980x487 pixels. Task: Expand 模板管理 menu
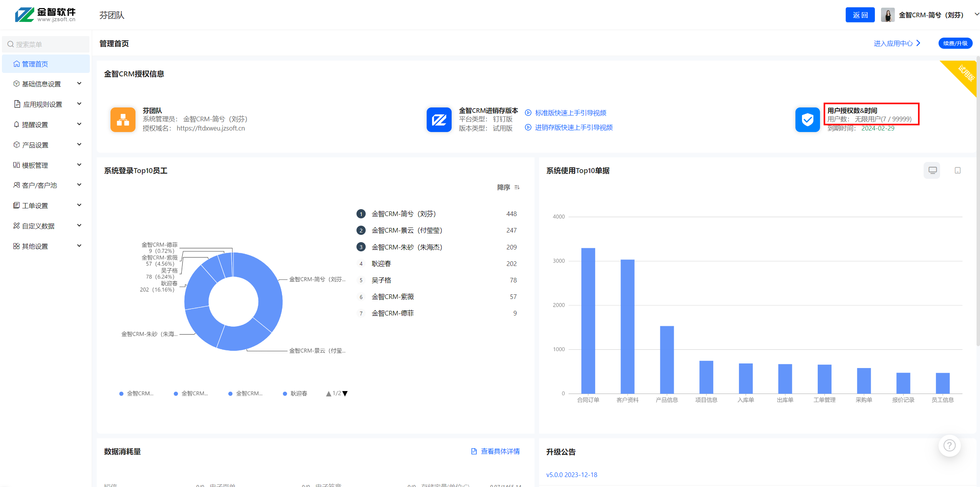point(46,165)
